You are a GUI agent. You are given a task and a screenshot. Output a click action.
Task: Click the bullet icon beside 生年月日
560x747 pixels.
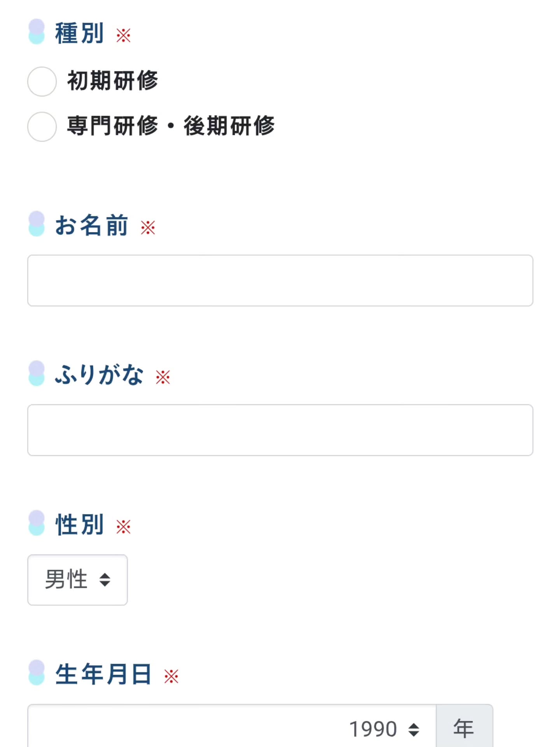click(x=37, y=673)
